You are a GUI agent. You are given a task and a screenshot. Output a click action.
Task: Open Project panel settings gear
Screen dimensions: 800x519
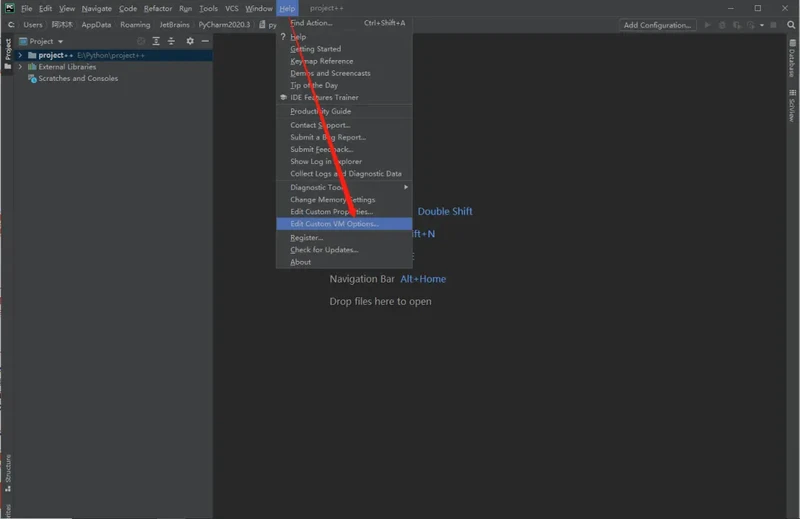190,41
